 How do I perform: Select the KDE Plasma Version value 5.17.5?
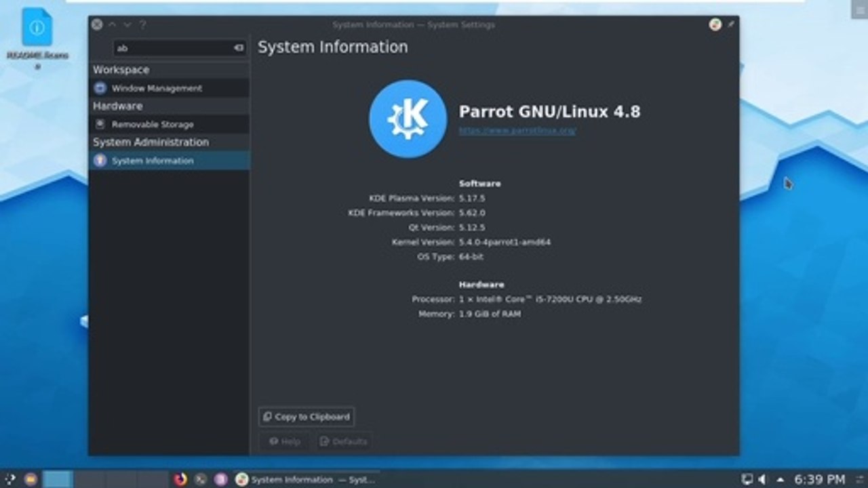coord(472,199)
